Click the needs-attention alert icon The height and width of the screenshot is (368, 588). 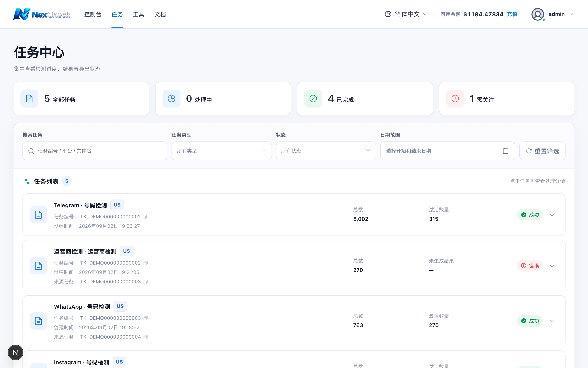pyautogui.click(x=455, y=99)
